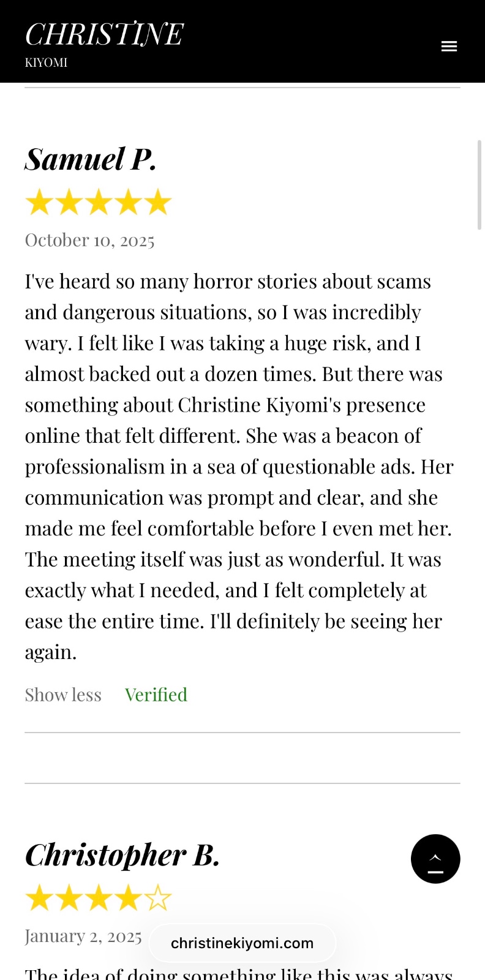Screen dimensions: 485x980
Task: Tap the christinekiyomi.com address pill
Action: pyautogui.click(x=242, y=943)
